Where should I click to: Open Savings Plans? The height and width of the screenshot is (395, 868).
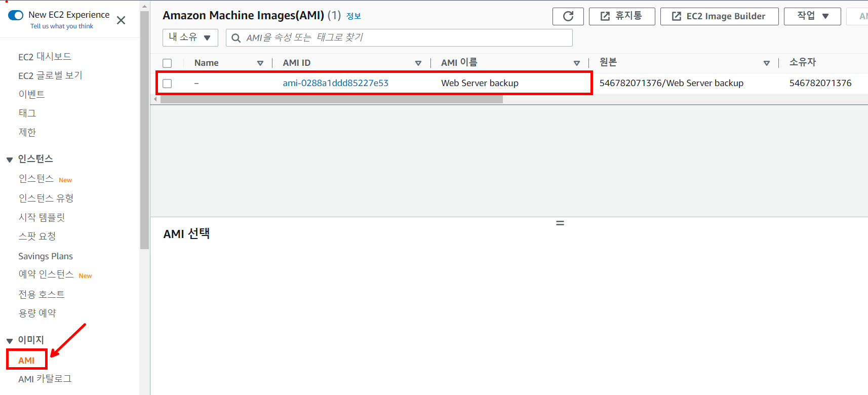point(46,256)
